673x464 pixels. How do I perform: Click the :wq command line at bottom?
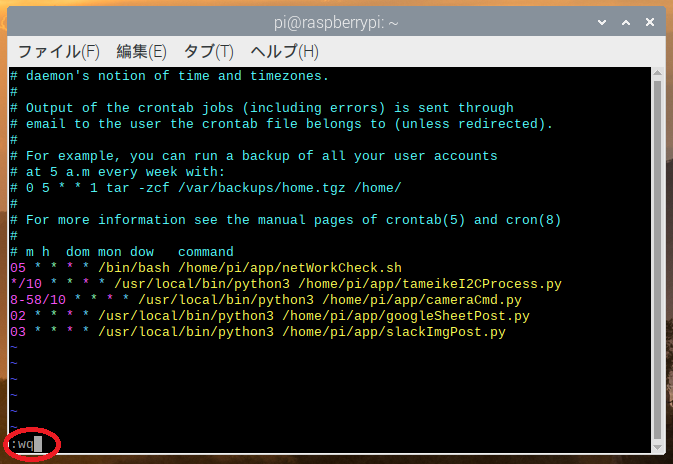point(22,444)
